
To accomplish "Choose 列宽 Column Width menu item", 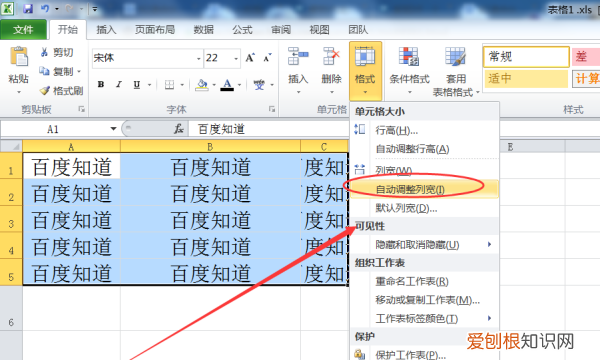I will [424, 170].
